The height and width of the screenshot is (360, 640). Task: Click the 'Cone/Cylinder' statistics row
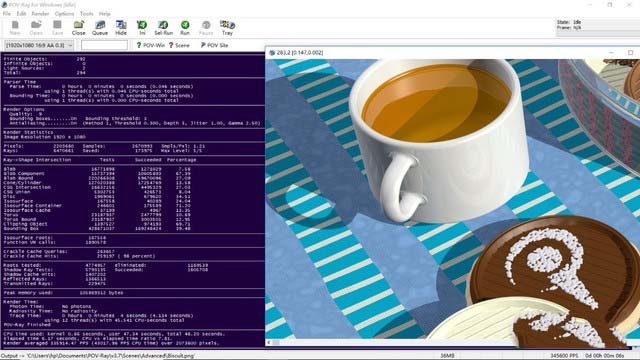97,182
